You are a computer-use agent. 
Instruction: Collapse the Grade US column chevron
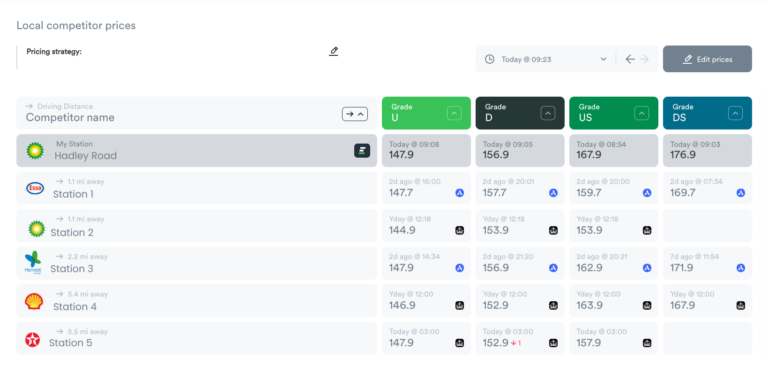point(642,114)
